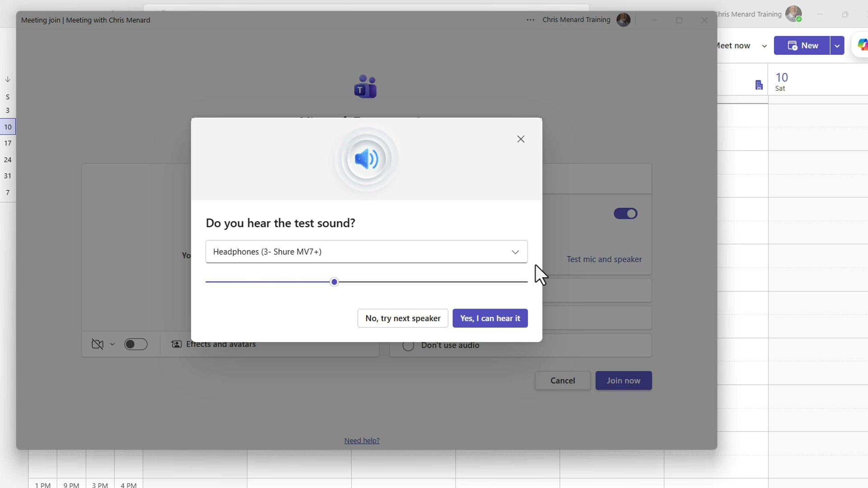Select date 3 in mini calendar

8,110
